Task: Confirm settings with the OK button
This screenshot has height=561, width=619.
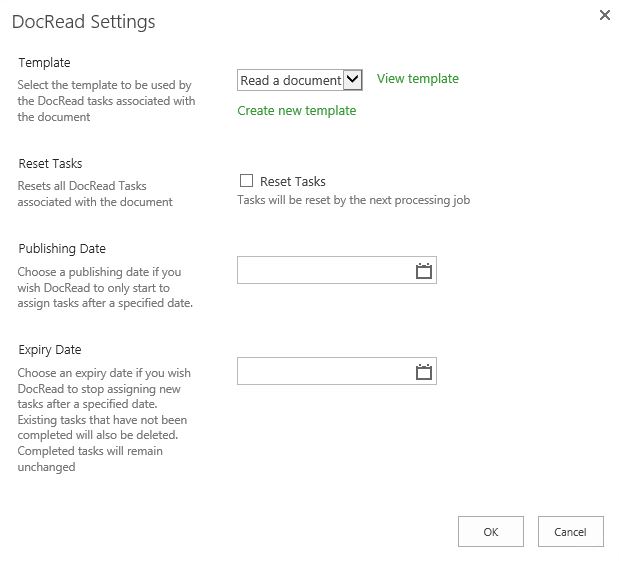Action: click(x=490, y=532)
